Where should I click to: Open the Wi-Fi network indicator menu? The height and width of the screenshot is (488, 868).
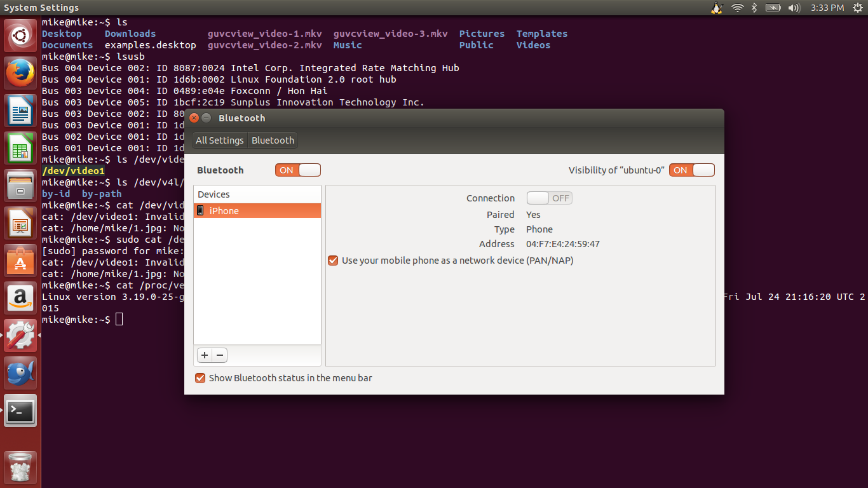(x=737, y=8)
